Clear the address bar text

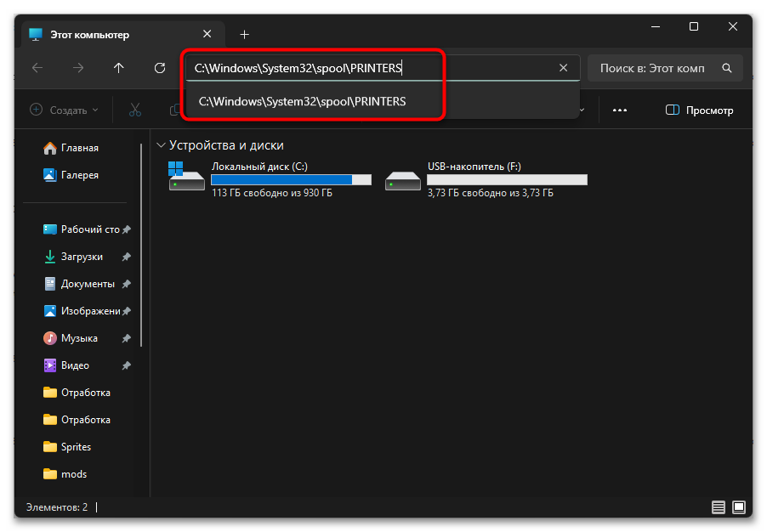tap(564, 68)
